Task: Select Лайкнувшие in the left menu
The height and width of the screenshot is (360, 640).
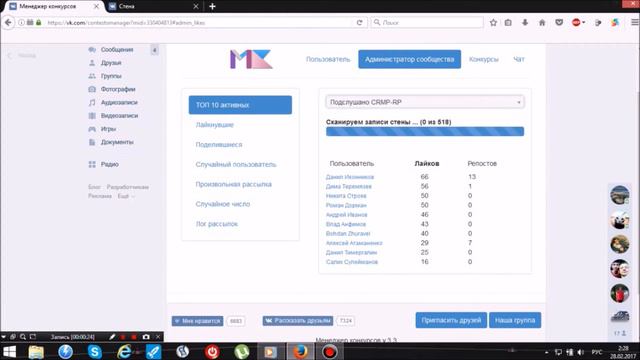Action: (x=214, y=125)
